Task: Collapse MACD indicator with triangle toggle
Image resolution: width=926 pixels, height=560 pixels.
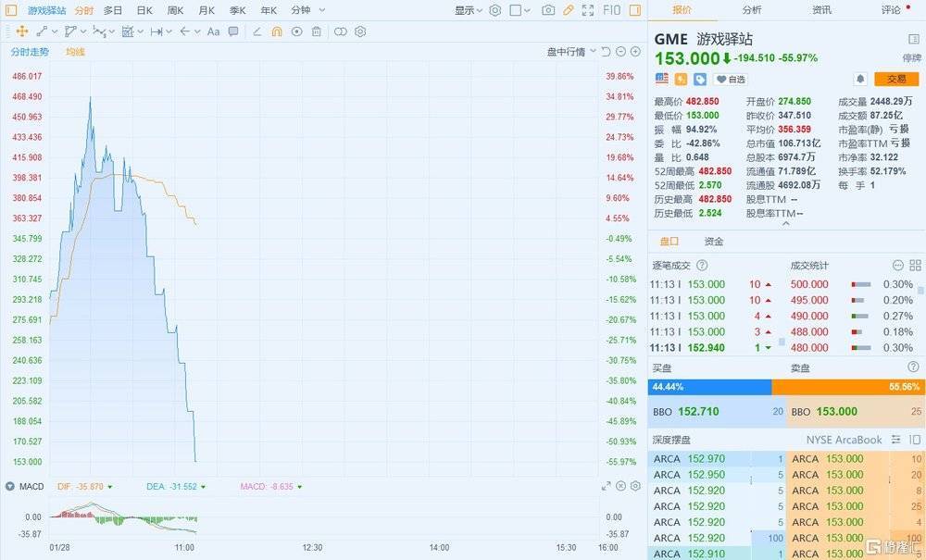Action: pos(9,486)
